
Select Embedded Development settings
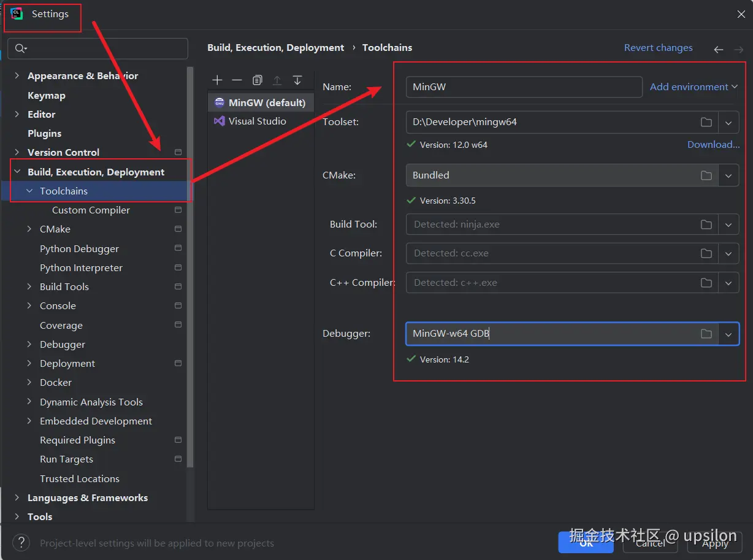96,421
